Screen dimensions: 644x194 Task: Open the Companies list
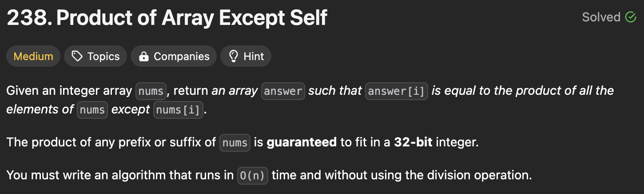click(174, 57)
